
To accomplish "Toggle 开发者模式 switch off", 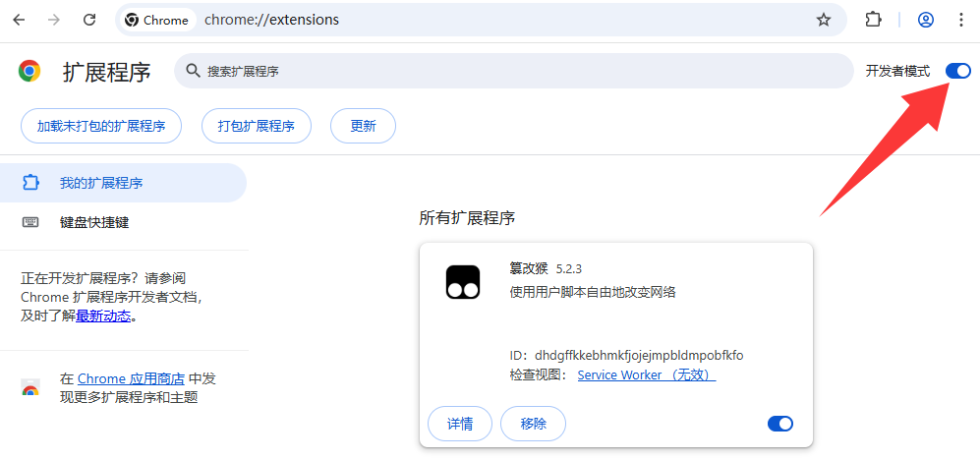I will click(x=957, y=71).
